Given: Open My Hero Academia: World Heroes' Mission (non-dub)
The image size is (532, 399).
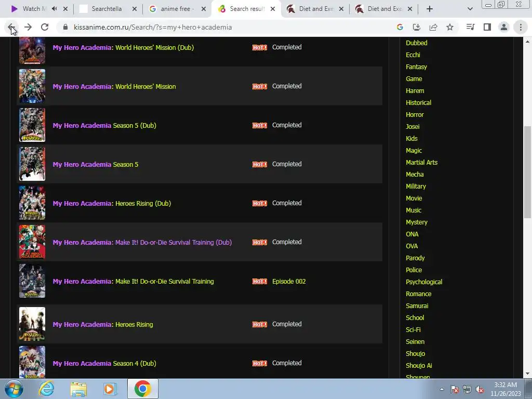Looking at the screenshot, I should (x=114, y=87).
